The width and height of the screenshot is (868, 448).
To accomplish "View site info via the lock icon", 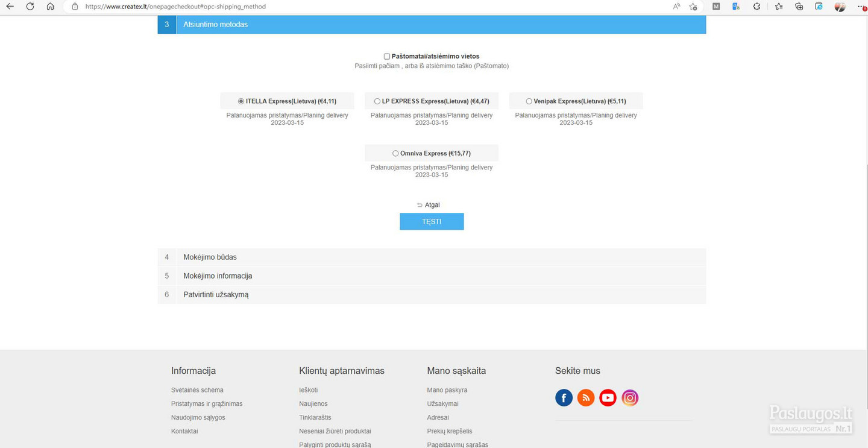I will [75, 7].
